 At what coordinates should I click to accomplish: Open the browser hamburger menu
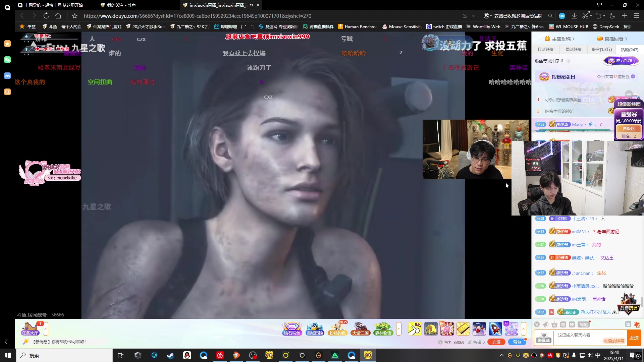(x=636, y=16)
